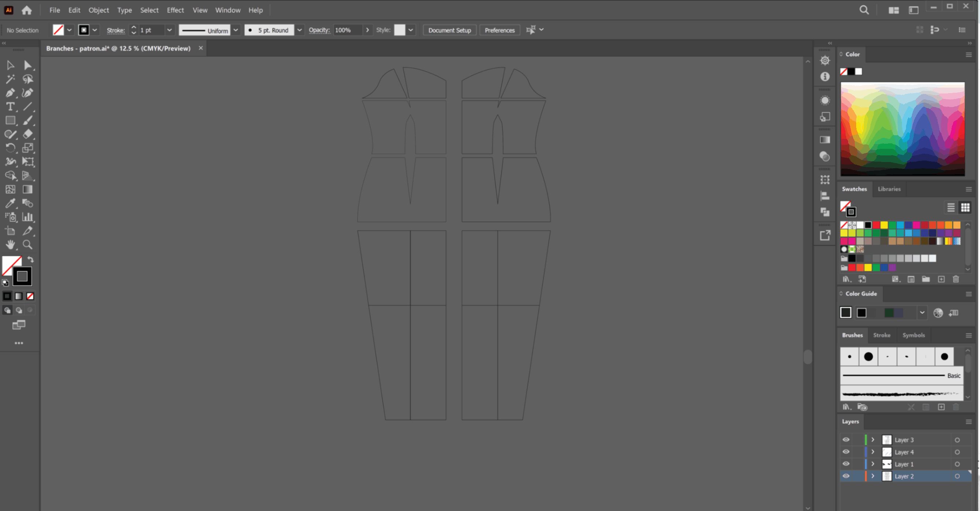Screen dimensions: 980x511
Task: Open the Effect menu
Action: 175,10
